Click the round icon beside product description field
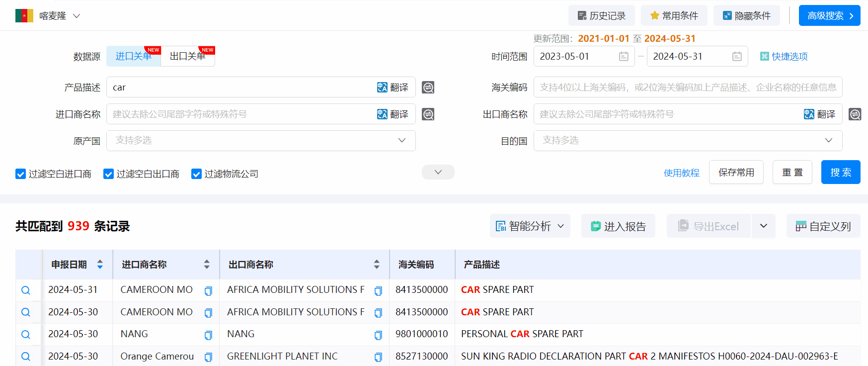 (x=428, y=88)
